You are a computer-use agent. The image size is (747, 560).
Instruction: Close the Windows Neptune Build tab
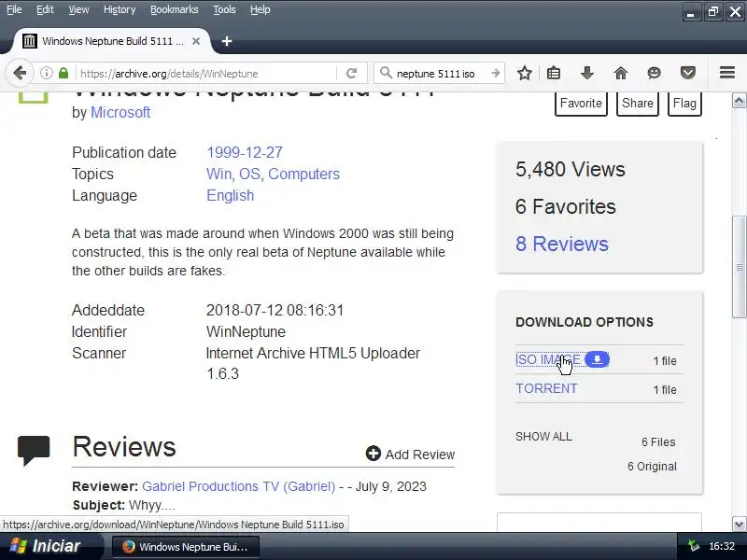(x=196, y=41)
